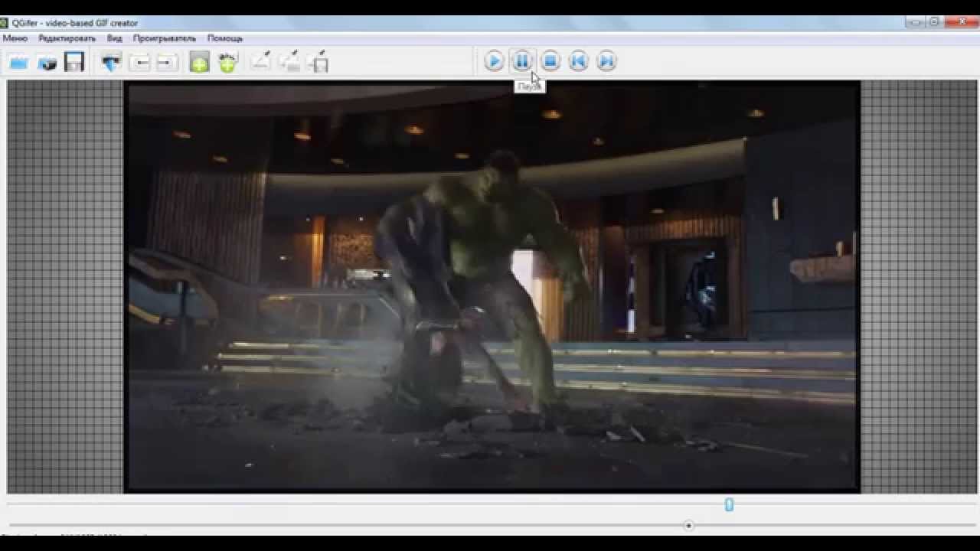Close the QGifer window

(960, 22)
